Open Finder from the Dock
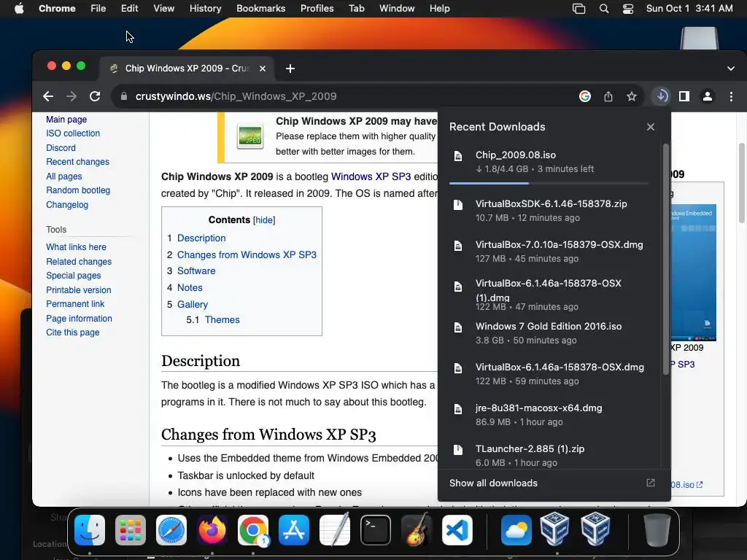Viewport: 747px width, 560px height. (x=90, y=530)
